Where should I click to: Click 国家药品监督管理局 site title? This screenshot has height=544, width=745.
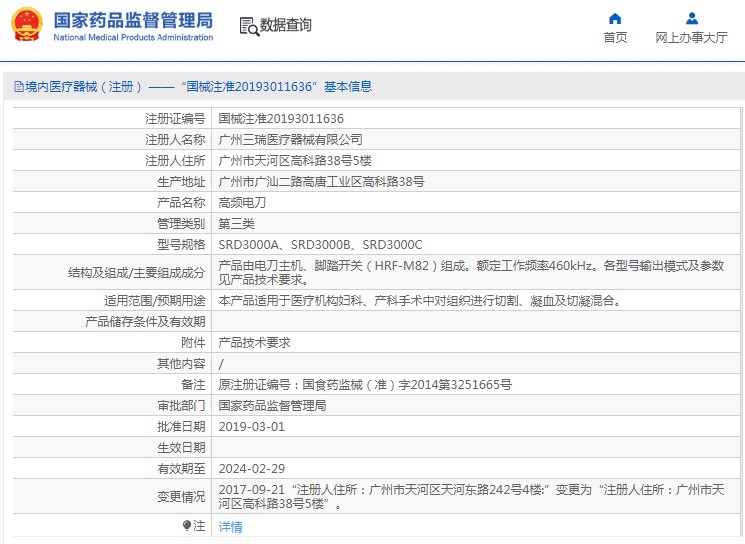tap(133, 20)
